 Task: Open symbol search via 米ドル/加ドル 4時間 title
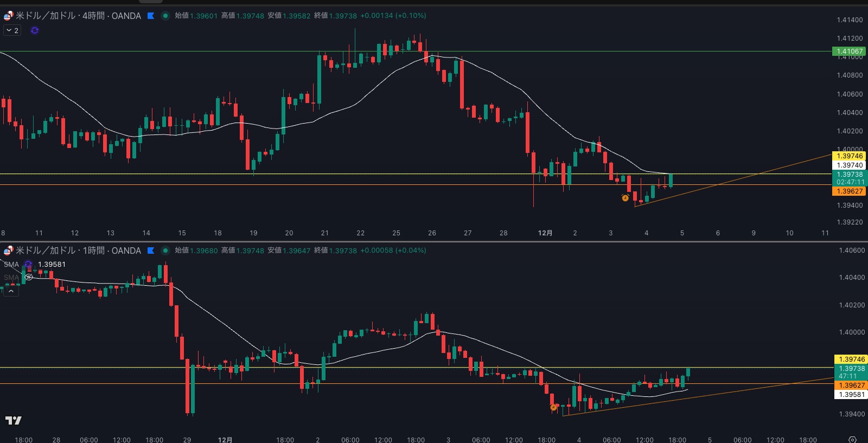pos(79,16)
